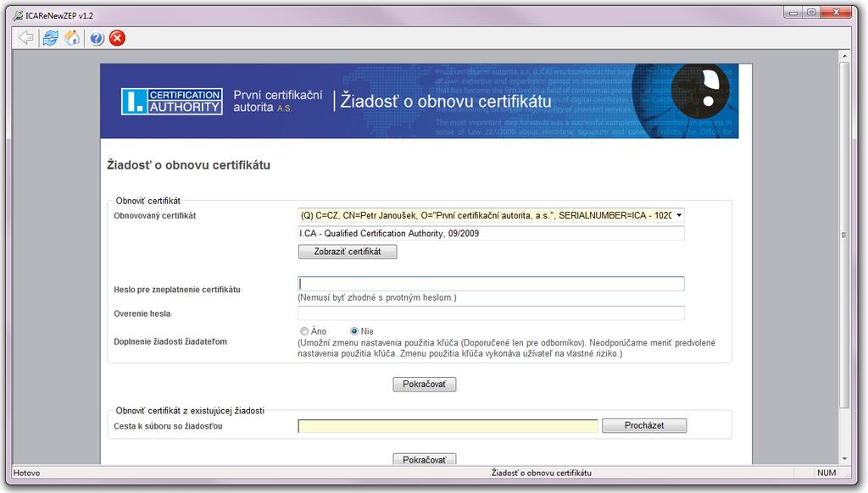Click the I.CA Qualified Certification Authority field
This screenshot has width=868, height=493.
point(491,234)
